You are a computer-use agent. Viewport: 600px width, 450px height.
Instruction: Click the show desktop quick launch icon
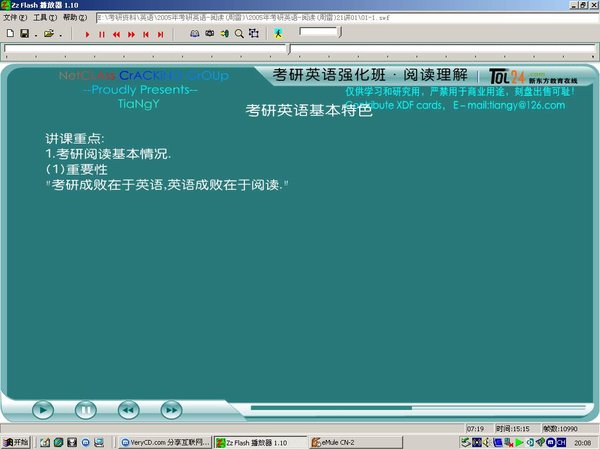99,442
